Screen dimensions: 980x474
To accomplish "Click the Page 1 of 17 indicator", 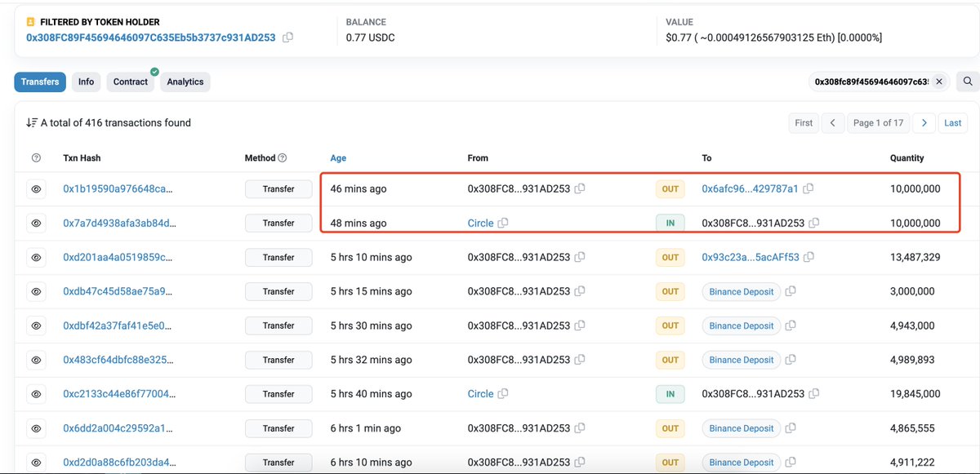I will point(878,123).
